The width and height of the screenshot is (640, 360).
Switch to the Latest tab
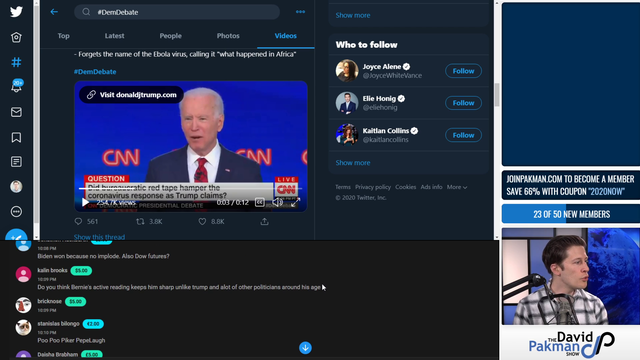pos(114,36)
